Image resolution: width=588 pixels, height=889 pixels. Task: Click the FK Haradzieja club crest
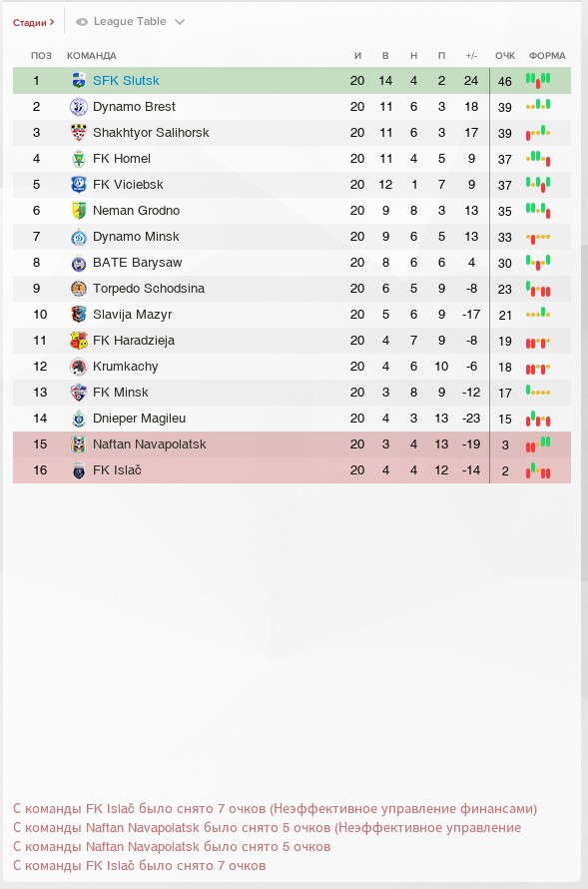pos(79,341)
